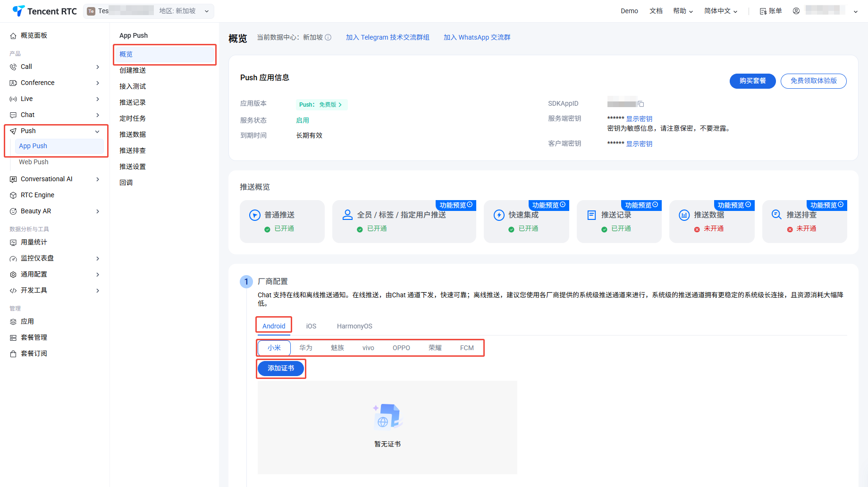Select the 小米 vendor tab

pos(274,348)
